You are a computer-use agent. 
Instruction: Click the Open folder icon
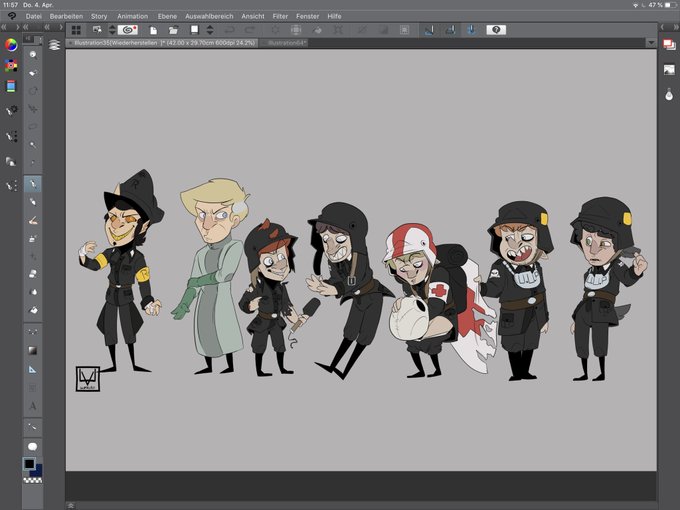[173, 30]
